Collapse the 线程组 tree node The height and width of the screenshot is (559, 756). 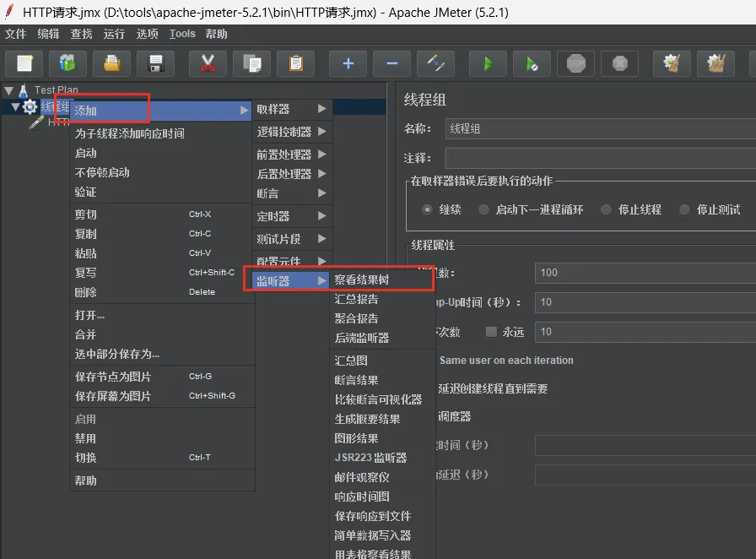15,106
